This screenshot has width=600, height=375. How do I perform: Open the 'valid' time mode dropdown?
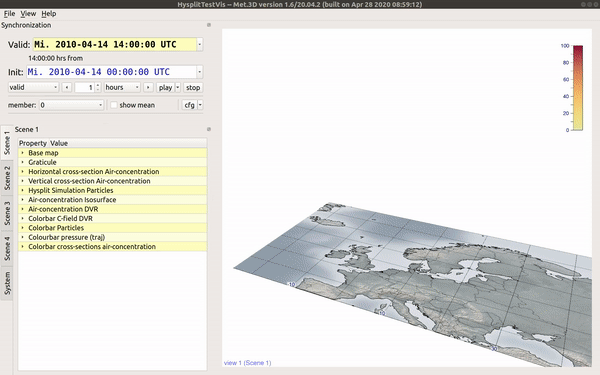(33, 87)
